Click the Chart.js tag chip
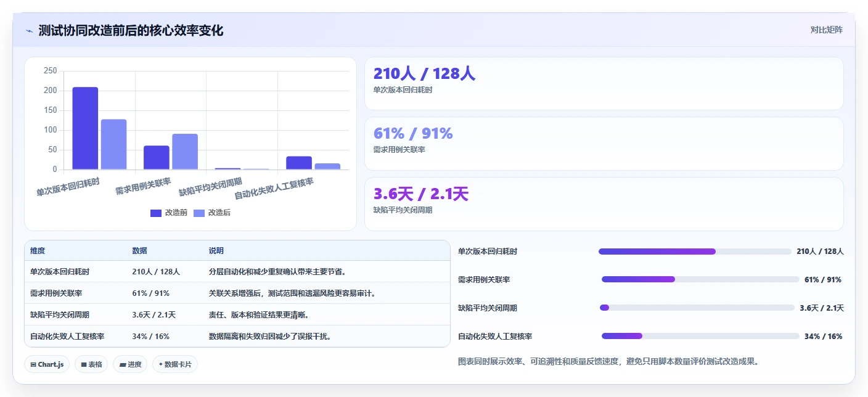868x397 pixels. click(x=47, y=364)
